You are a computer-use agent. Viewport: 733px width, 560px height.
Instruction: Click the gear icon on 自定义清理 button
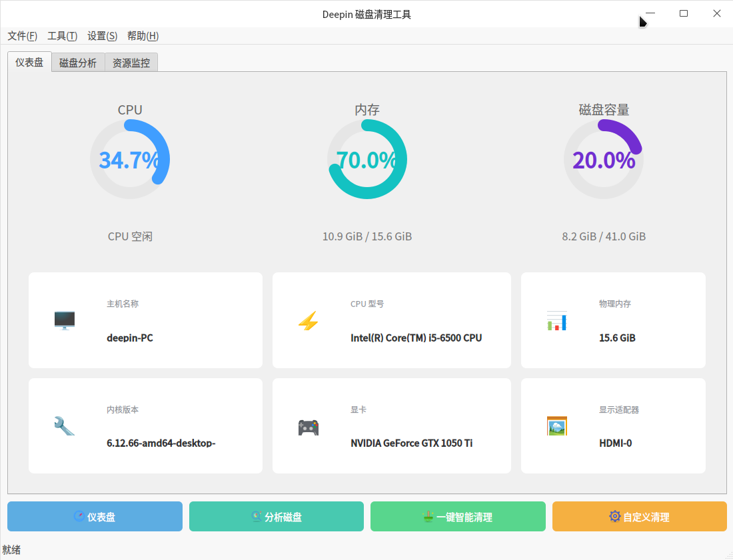coord(614,516)
